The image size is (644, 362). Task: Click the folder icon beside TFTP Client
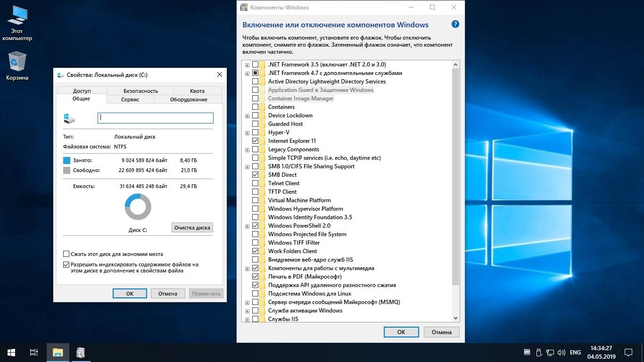pos(262,192)
